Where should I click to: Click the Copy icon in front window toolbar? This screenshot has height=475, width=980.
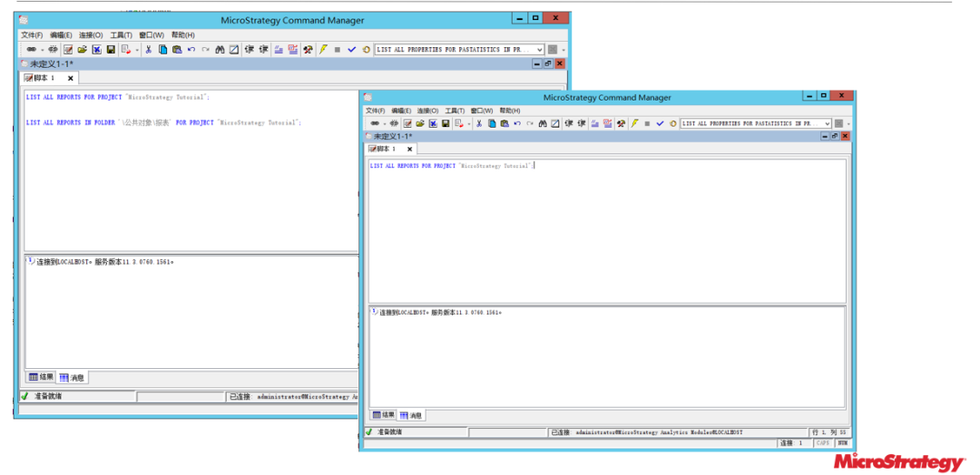click(492, 123)
